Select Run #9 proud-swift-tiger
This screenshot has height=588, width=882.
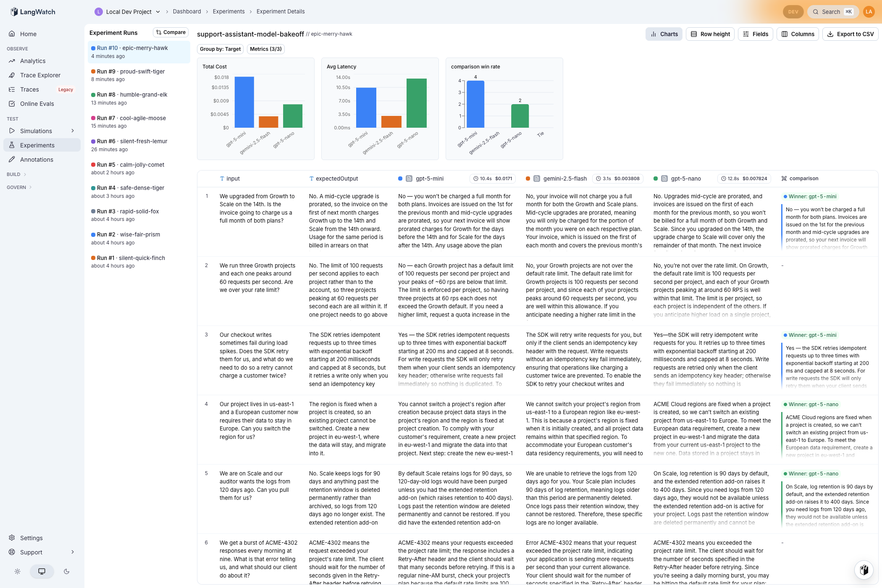pyautogui.click(x=139, y=75)
